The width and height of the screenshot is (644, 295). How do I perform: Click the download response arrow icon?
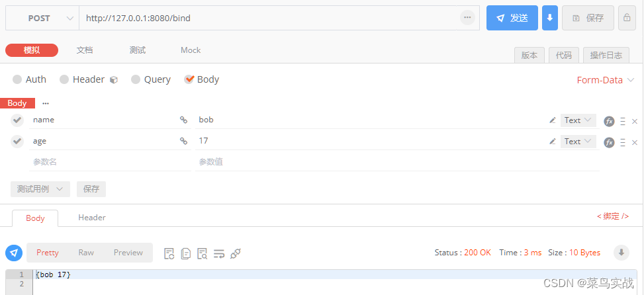621,252
